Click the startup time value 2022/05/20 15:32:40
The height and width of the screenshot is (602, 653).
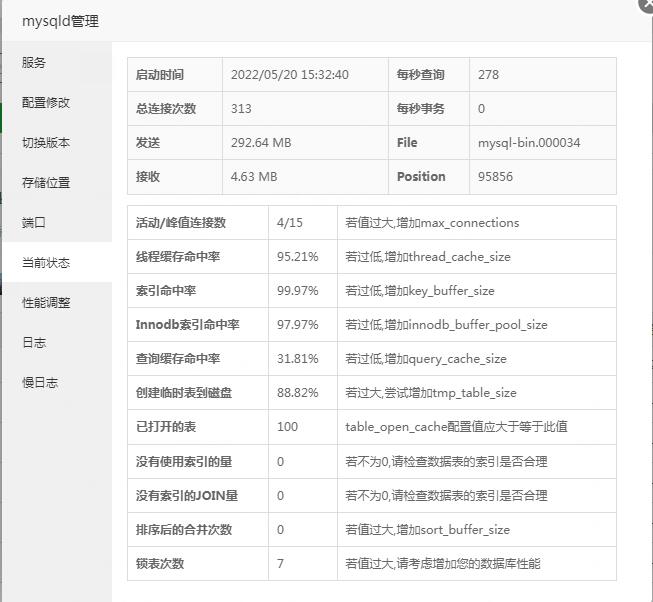(x=290, y=75)
